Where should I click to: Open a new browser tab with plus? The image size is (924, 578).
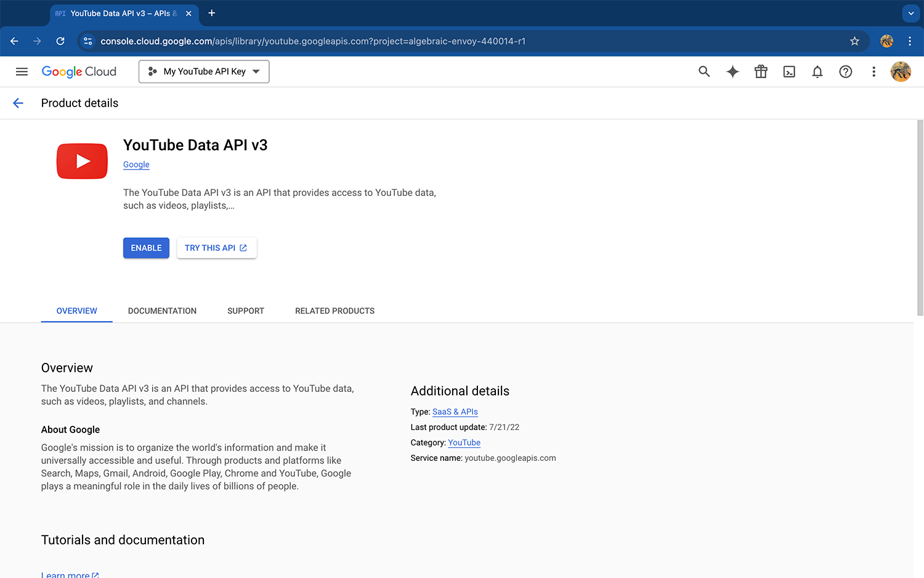click(x=211, y=13)
